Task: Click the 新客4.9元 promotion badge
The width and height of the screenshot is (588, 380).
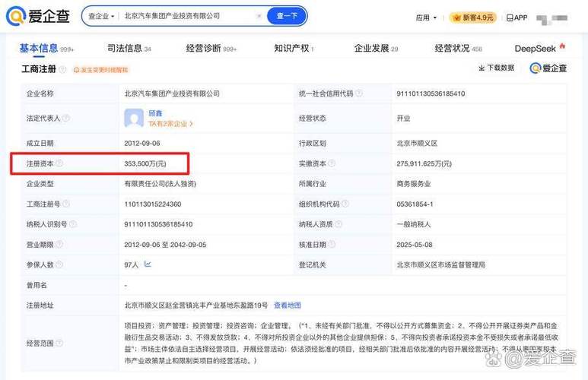Action: (x=473, y=17)
